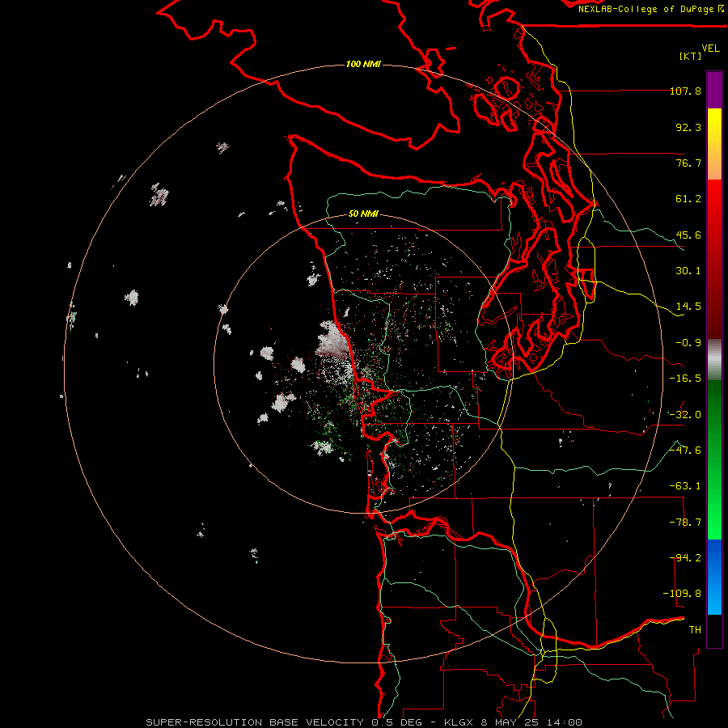Image resolution: width=728 pixels, height=728 pixels.
Task: Click the 45.6 velocity scale value
Action: coord(688,235)
